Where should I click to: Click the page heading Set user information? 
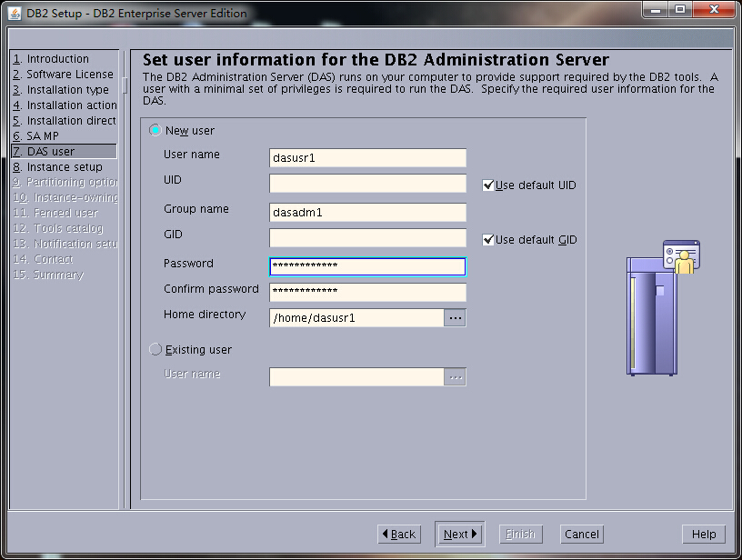click(x=376, y=60)
